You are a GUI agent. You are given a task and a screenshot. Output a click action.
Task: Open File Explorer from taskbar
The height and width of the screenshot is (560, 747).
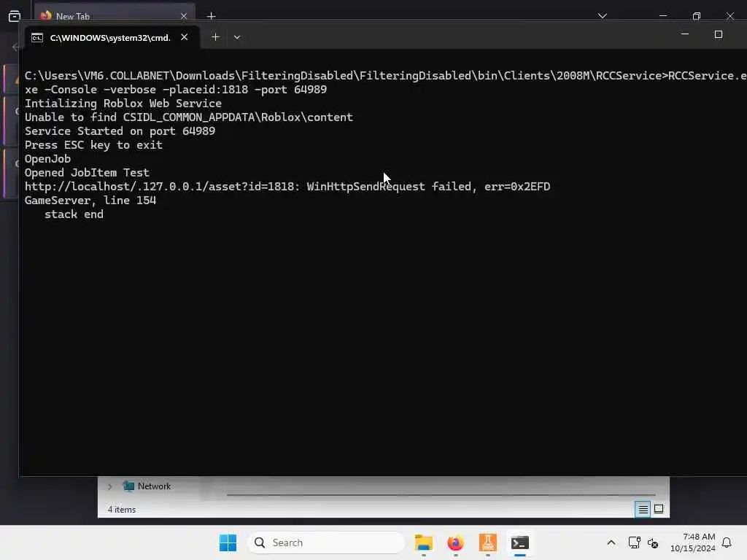tap(424, 542)
